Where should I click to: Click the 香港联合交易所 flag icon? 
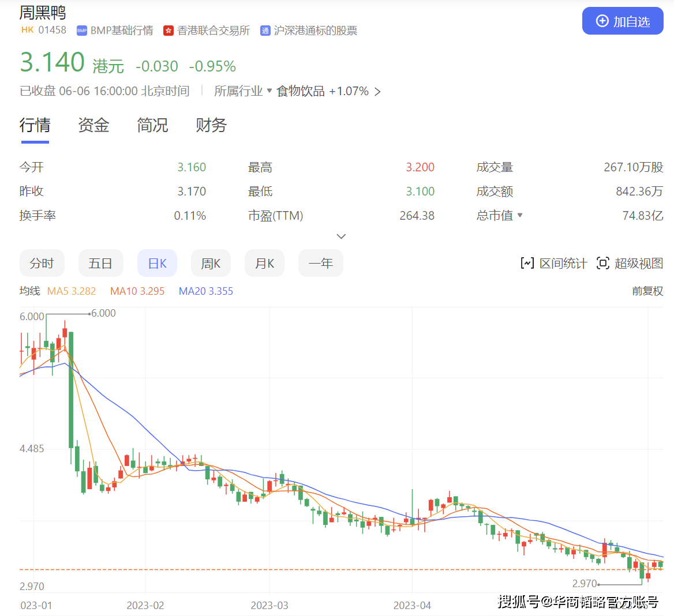[x=168, y=31]
